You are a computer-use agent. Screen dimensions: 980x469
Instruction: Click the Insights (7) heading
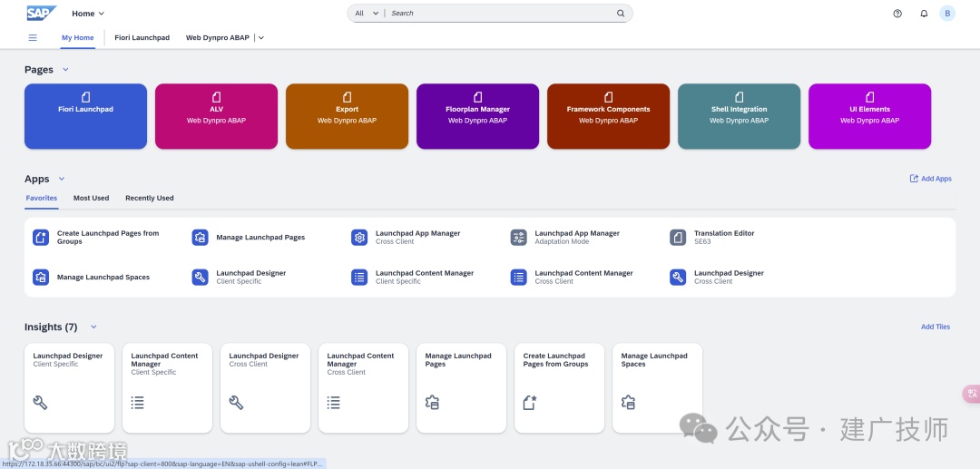pyautogui.click(x=51, y=327)
